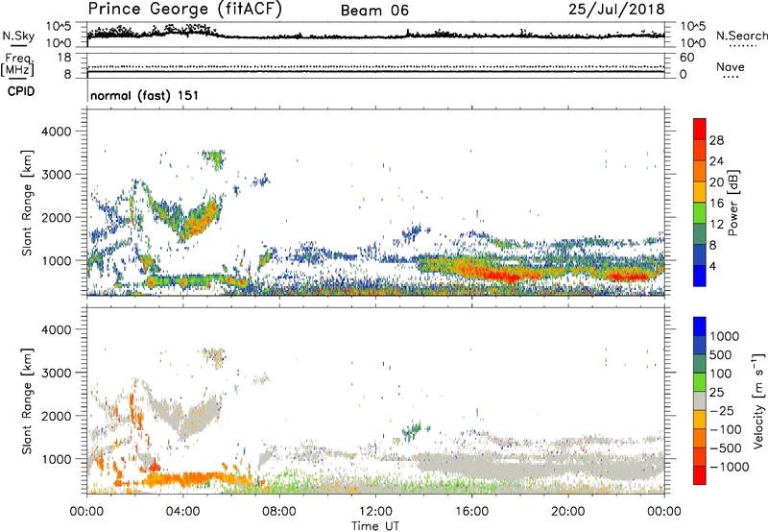This screenshot has width=768, height=532.
Task: Click the yellow 16–20 dB Power colorbar segment
Action: (700, 192)
